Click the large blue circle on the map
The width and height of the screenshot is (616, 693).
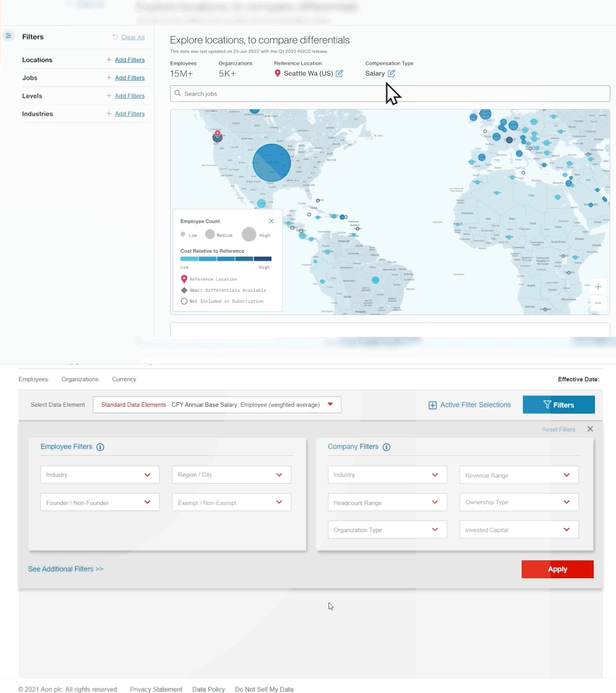pyautogui.click(x=271, y=162)
